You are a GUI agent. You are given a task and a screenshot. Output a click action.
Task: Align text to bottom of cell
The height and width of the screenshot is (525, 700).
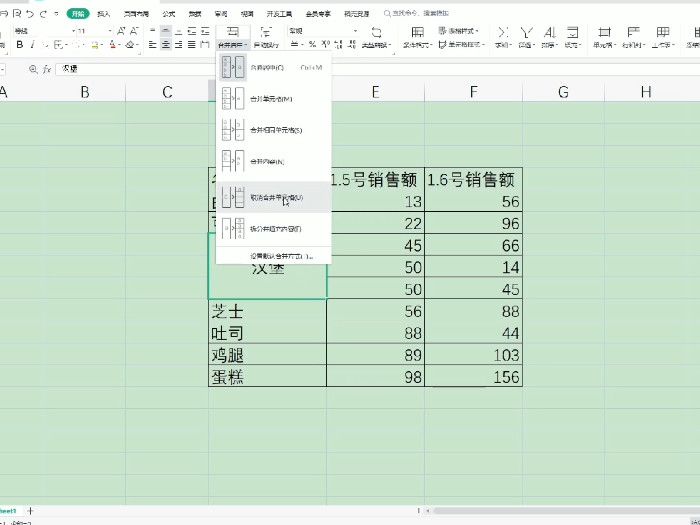point(179,31)
